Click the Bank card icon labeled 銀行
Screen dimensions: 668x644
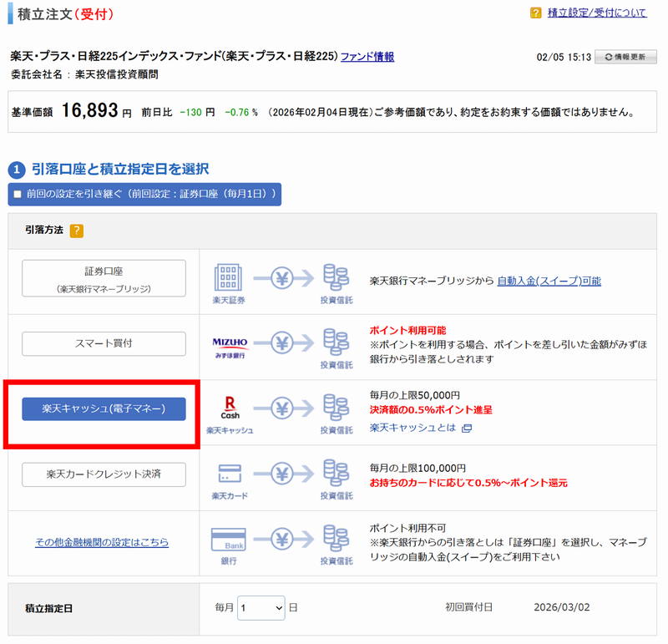pos(228,540)
